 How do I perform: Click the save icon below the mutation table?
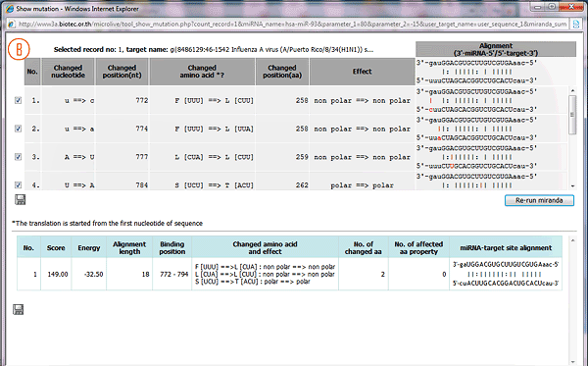click(x=21, y=200)
